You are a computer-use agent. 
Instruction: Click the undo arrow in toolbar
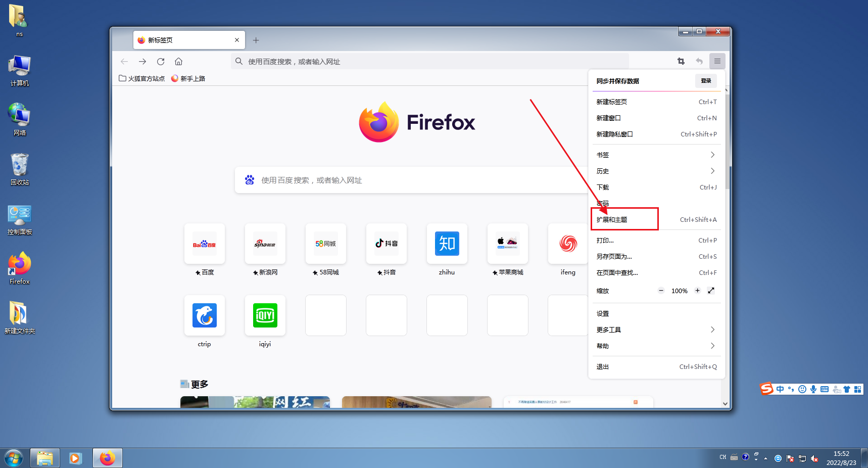[699, 61]
